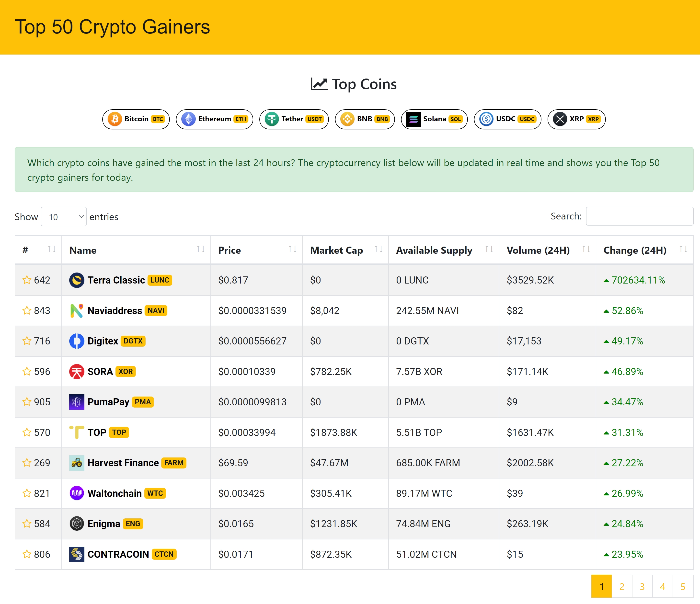Open the Enigma coin link

coord(104,524)
